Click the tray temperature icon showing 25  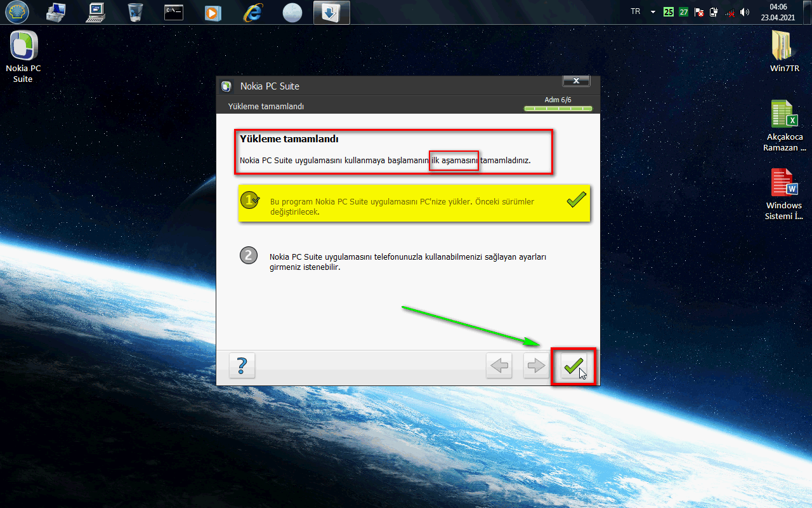669,12
